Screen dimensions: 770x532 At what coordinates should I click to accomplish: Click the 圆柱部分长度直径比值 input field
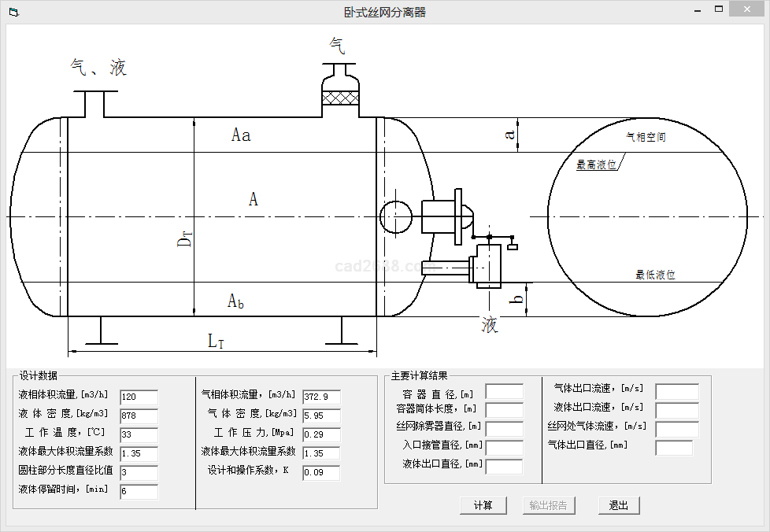point(139,473)
